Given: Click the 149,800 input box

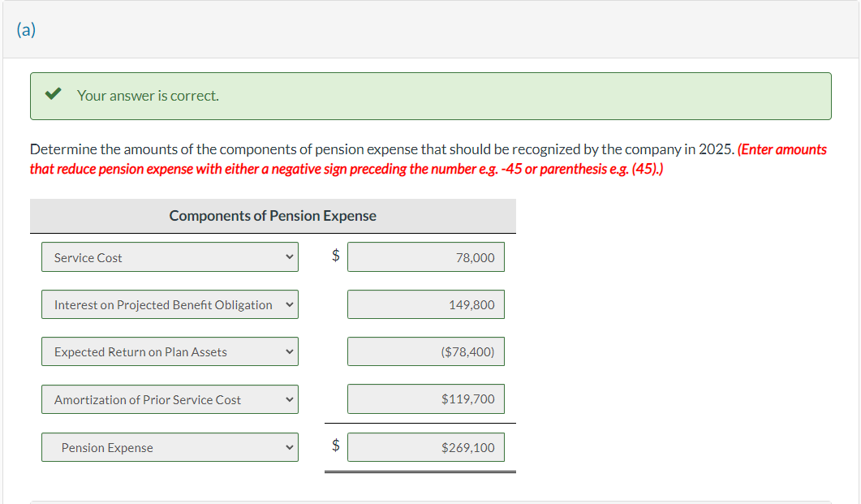Looking at the screenshot, I should 425,304.
